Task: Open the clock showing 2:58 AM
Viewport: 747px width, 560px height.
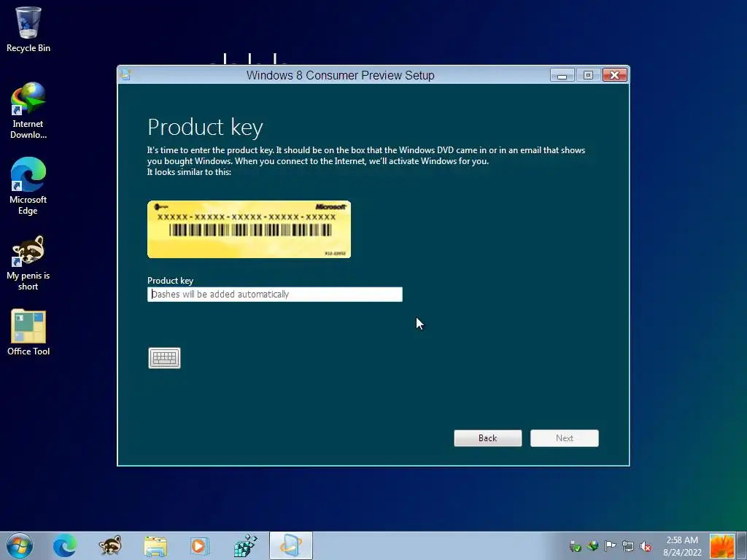Action: (682, 546)
